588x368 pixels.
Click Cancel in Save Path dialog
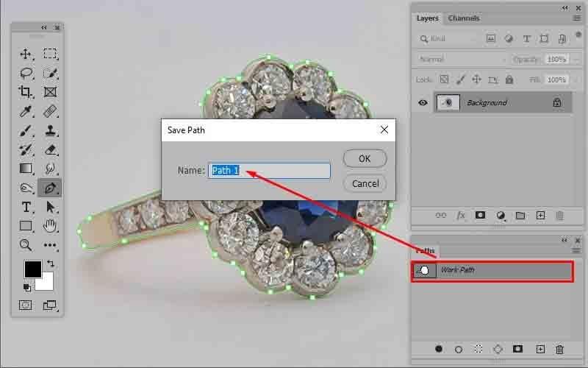(x=365, y=183)
